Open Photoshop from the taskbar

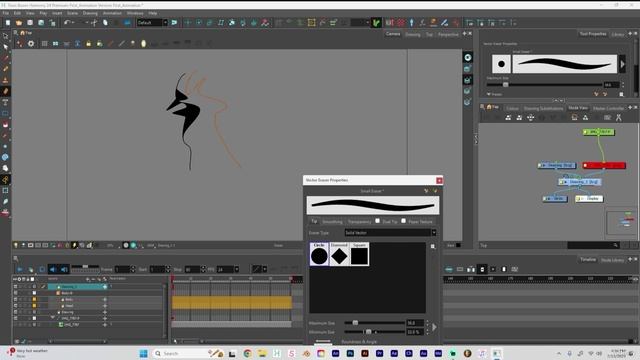click(x=350, y=353)
